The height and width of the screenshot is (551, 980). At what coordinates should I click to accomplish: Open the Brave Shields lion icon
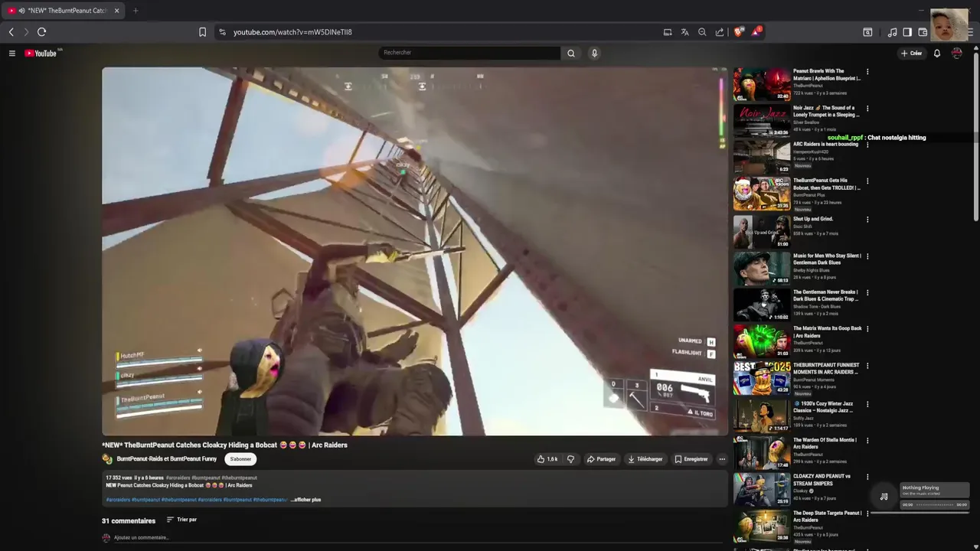[739, 32]
